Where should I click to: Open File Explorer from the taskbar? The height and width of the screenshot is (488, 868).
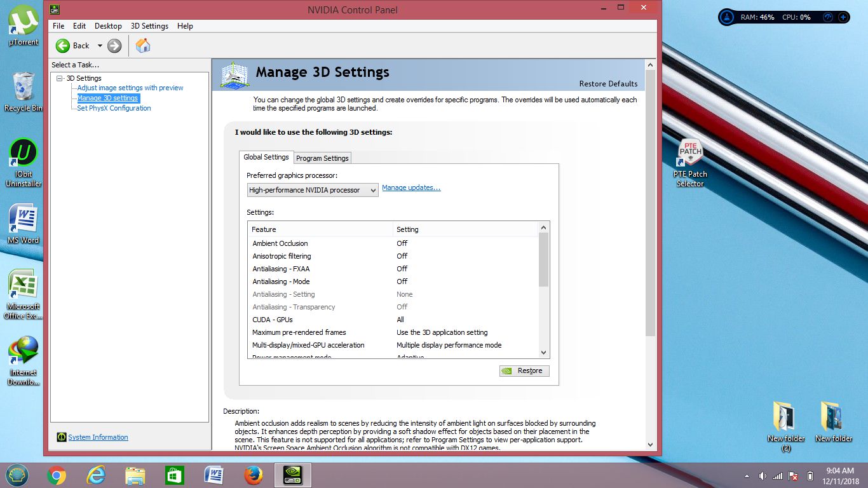(135, 475)
